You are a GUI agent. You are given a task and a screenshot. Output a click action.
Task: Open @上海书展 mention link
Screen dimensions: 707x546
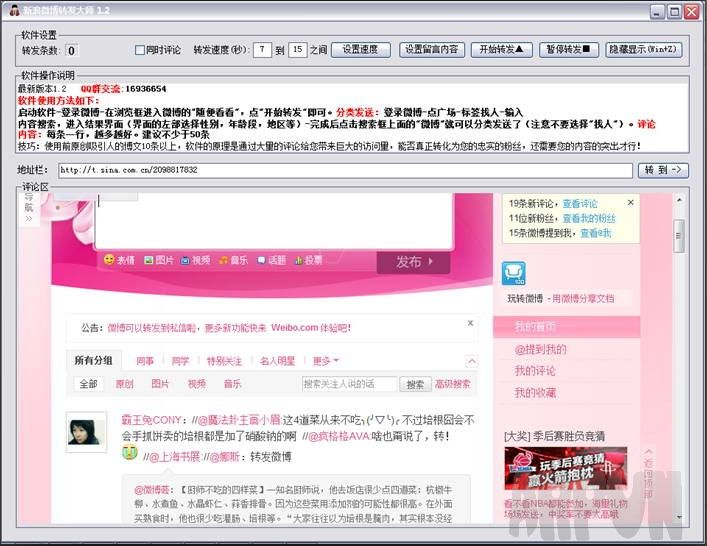click(174, 457)
